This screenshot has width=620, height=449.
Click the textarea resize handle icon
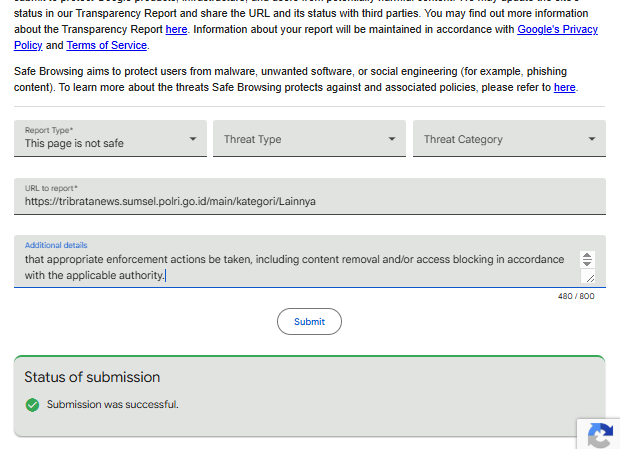pyautogui.click(x=590, y=278)
